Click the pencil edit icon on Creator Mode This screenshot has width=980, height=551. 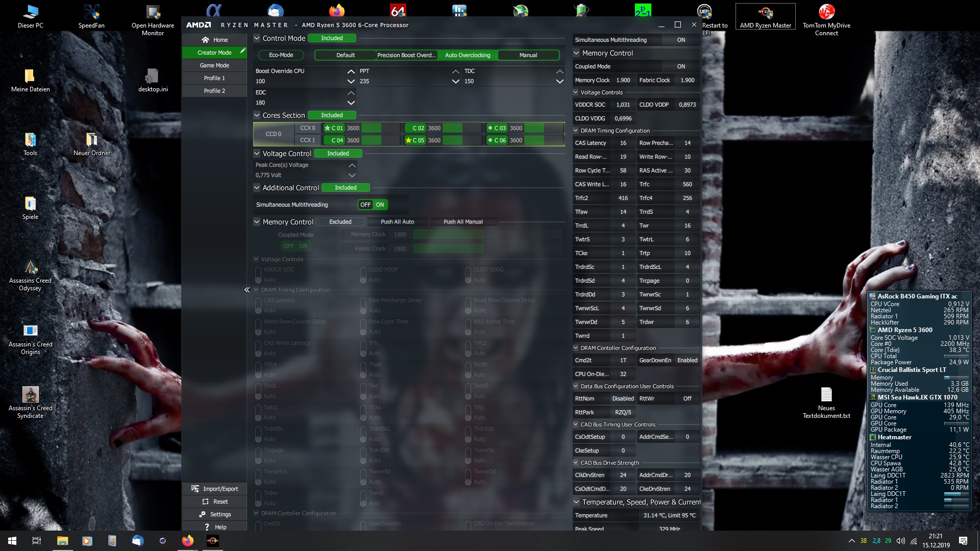click(x=243, y=51)
